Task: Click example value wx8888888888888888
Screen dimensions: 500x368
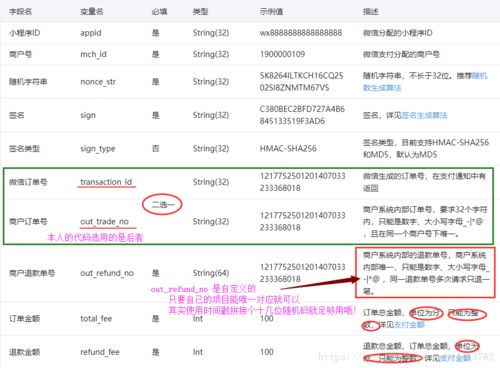Action: click(x=301, y=33)
